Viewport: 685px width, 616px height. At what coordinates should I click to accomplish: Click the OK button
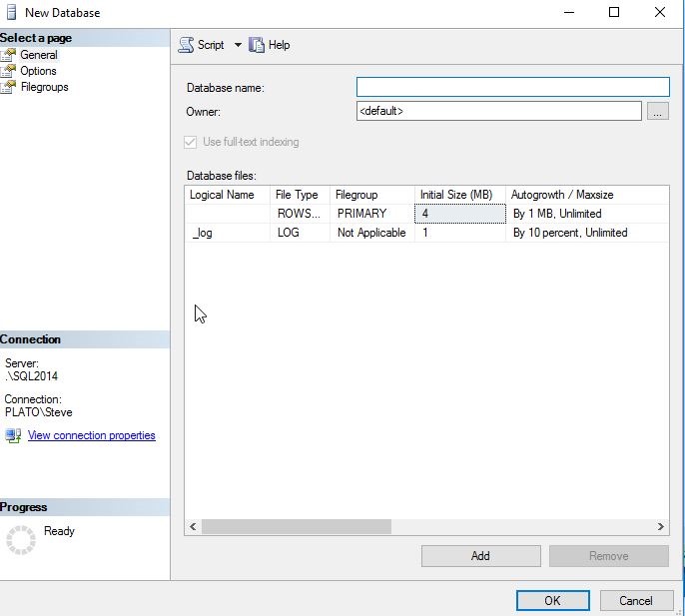[x=552, y=601]
